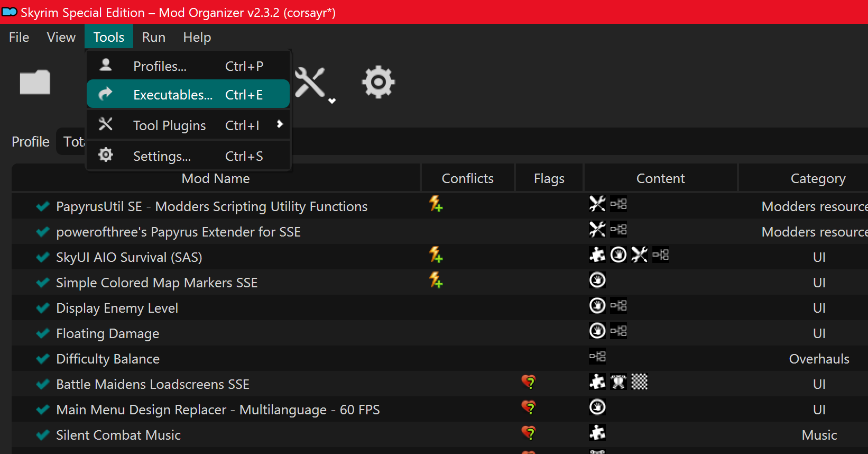The width and height of the screenshot is (868, 454).
Task: Disable Main Menu Design Replacer checkmark
Action: click(42, 410)
